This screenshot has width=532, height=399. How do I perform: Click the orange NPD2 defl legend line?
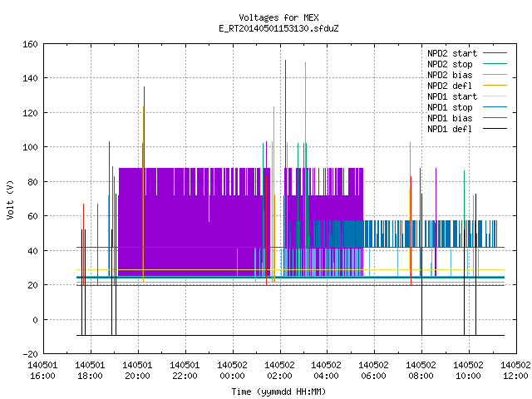(495, 85)
